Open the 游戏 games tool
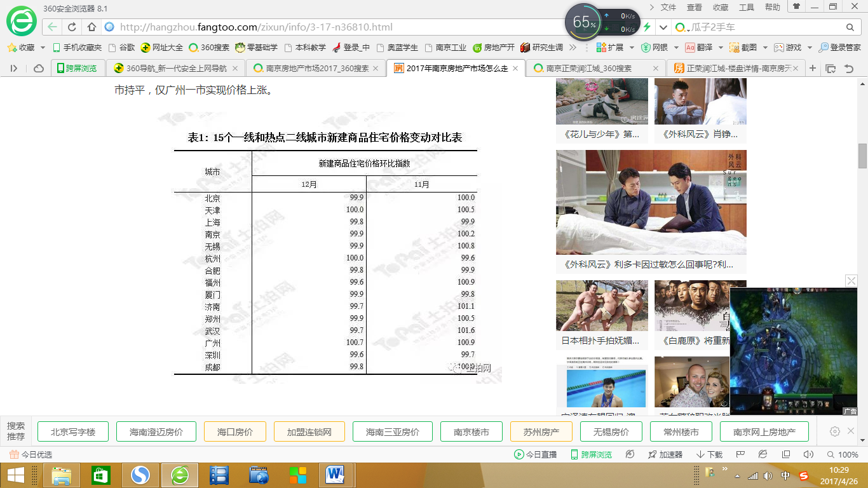Viewport: 868px width, 488px height. pos(788,48)
